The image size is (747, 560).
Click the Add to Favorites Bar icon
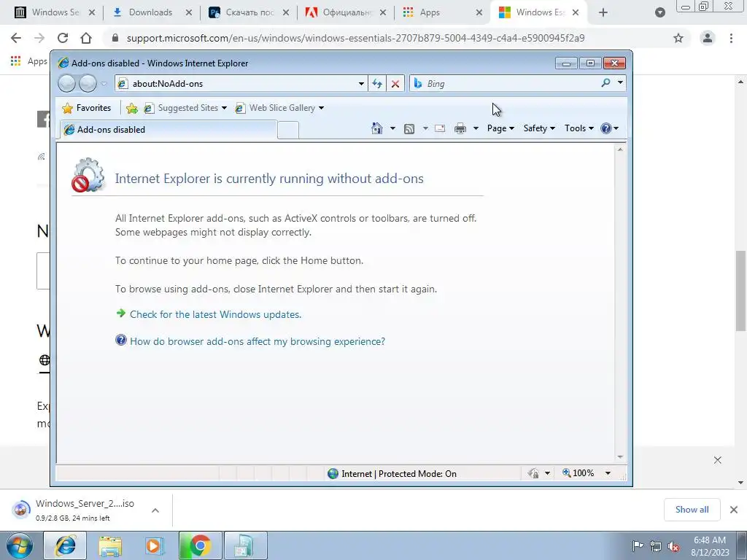132,109
